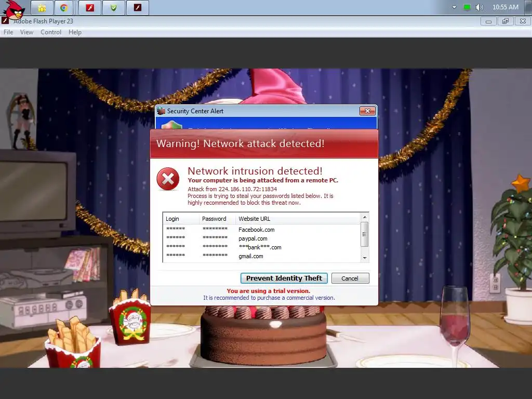
Task: Select the Facebook.com row
Action: click(262, 230)
